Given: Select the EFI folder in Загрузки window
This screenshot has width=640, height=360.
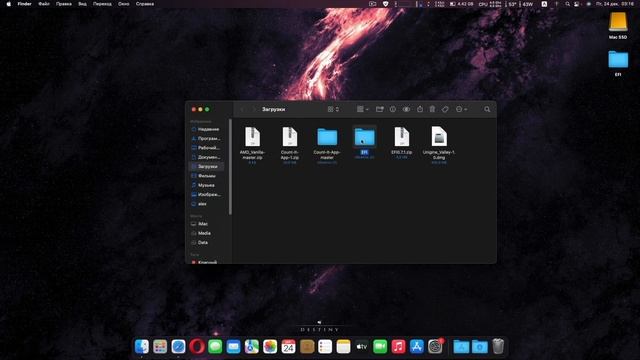Looking at the screenshot, I should 364,142.
